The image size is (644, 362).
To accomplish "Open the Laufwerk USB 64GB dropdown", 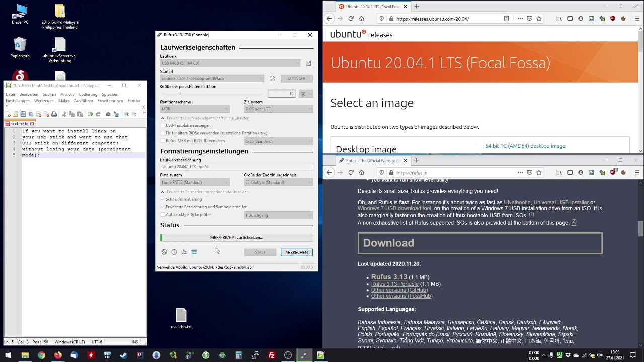I will (x=230, y=63).
